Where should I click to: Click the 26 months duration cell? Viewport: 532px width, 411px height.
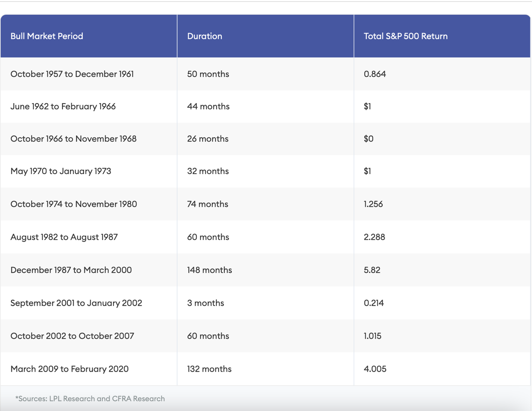click(x=208, y=139)
